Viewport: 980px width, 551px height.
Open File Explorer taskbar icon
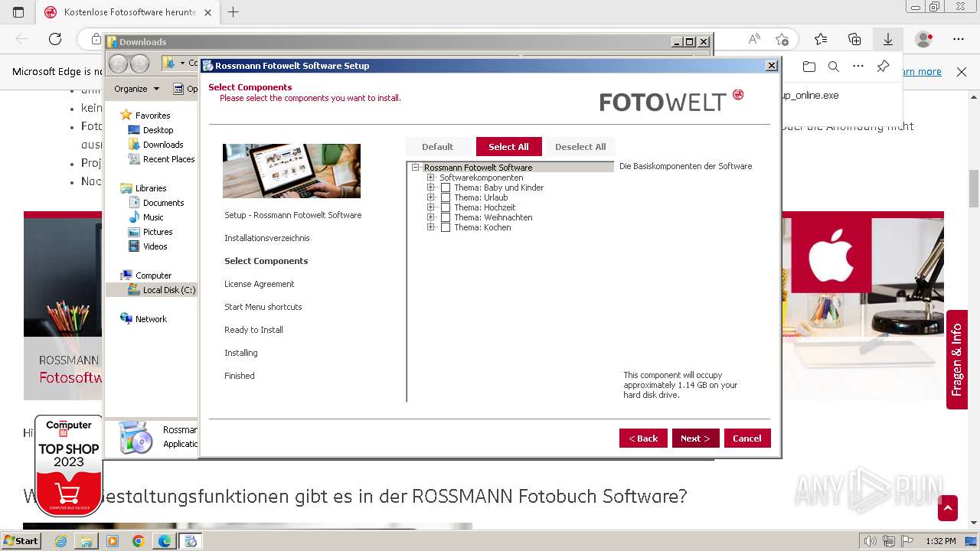click(x=87, y=541)
